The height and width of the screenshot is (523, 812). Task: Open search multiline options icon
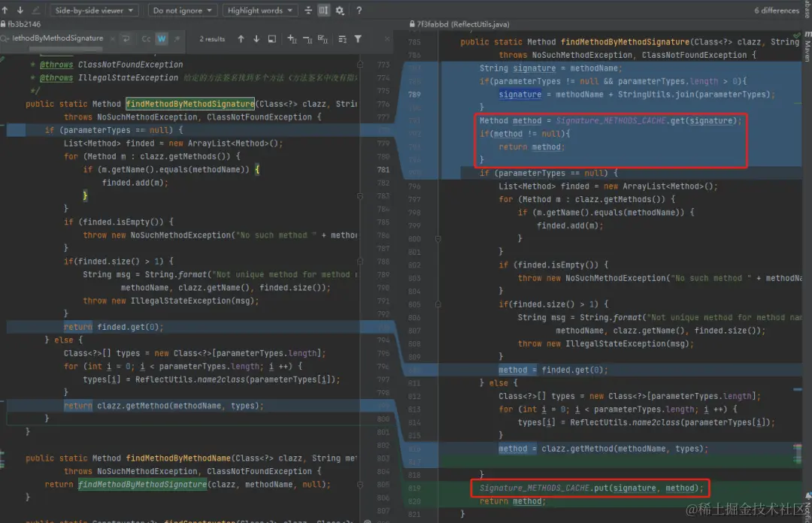342,39
